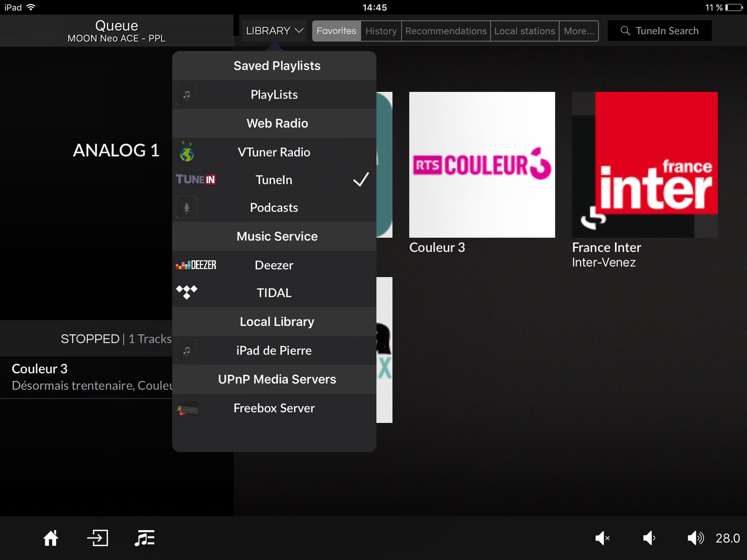Tap the VTuner globe icon
Screen dimensions: 747x560
[187, 152]
